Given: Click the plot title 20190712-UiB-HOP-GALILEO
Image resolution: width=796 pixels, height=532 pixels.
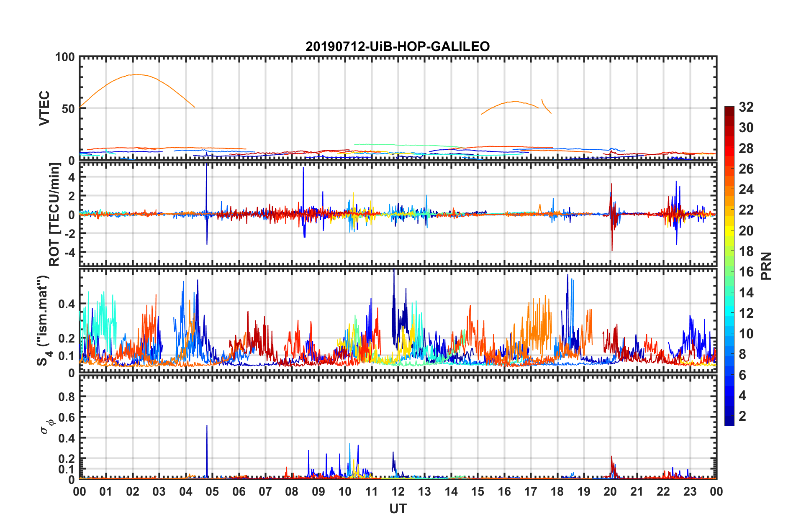Looking at the screenshot, I should pos(397,46).
